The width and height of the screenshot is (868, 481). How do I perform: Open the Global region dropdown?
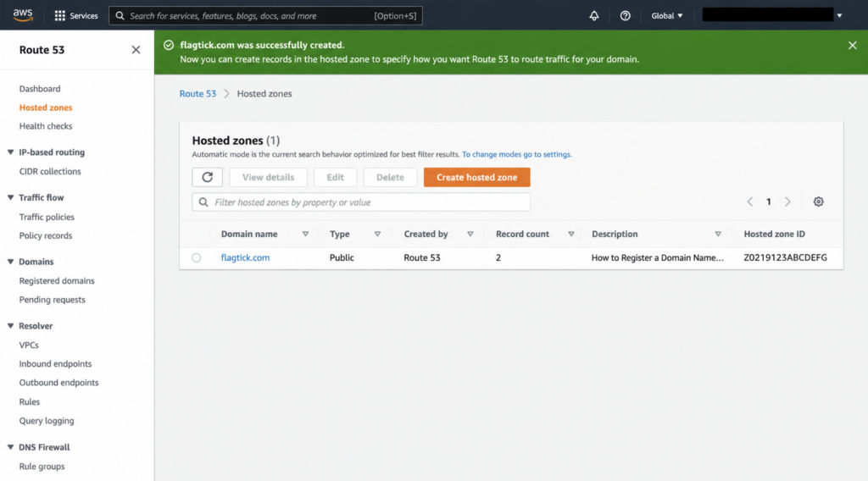pyautogui.click(x=666, y=15)
